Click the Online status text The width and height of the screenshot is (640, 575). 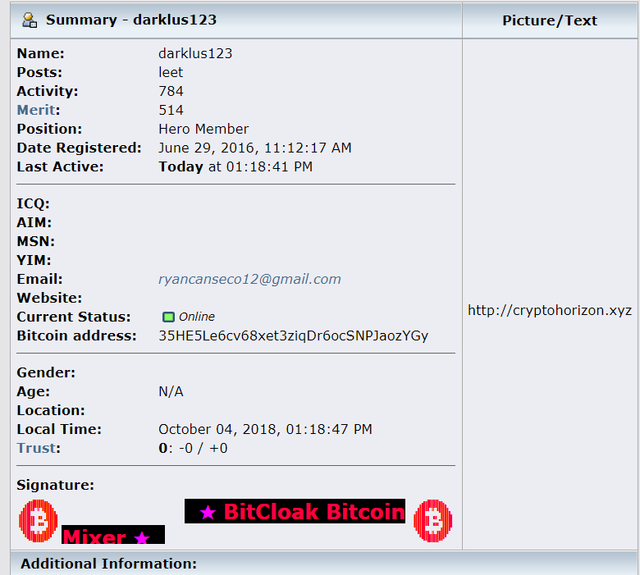click(x=197, y=317)
